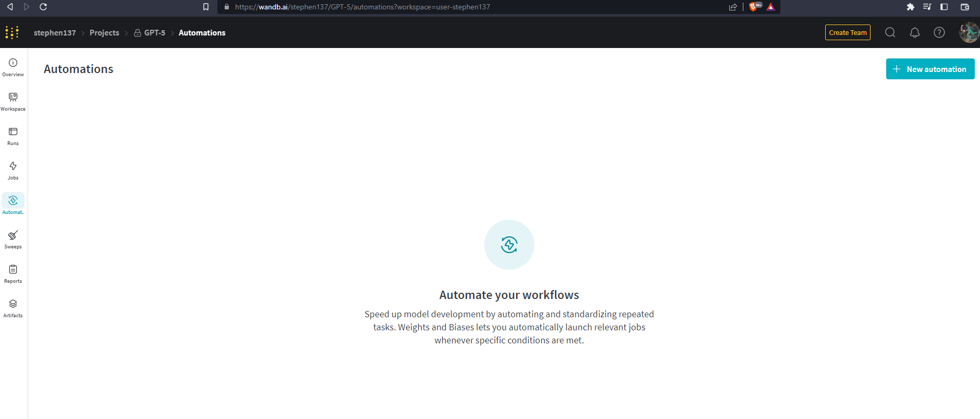Click the Weights & Biases logo
This screenshot has height=419, width=980.
(12, 32)
